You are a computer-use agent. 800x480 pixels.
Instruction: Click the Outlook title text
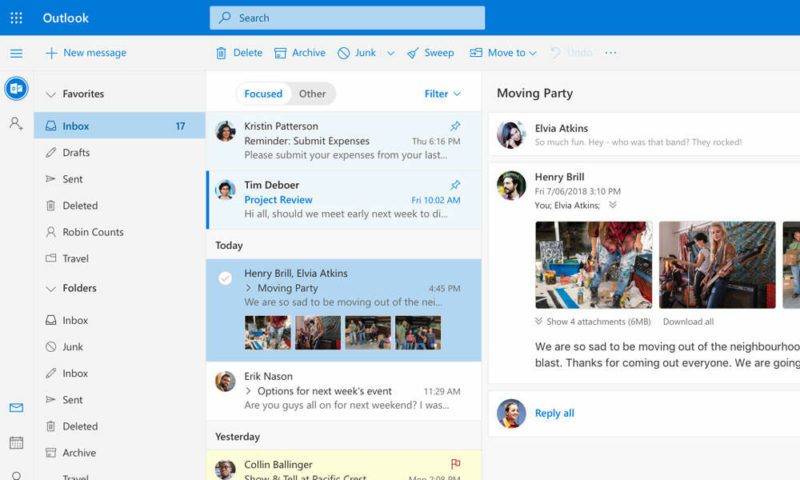(65, 18)
